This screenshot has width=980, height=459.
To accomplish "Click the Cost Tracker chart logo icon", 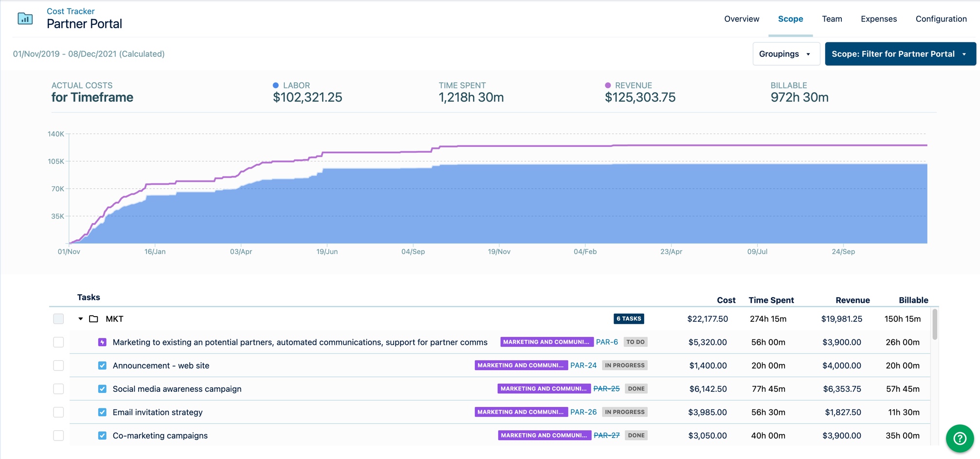I will [x=25, y=19].
